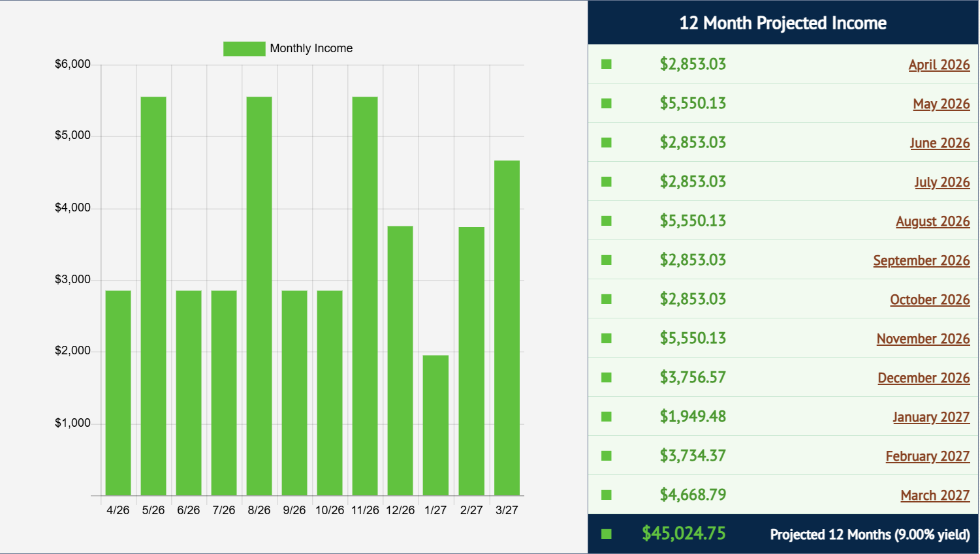Click the Monthly Income legend label

coord(311,49)
